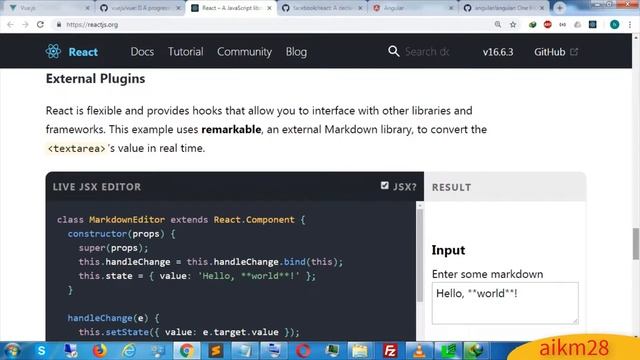This screenshot has height=360, width=640.
Task: Open the Blog nav item
Action: tap(296, 52)
